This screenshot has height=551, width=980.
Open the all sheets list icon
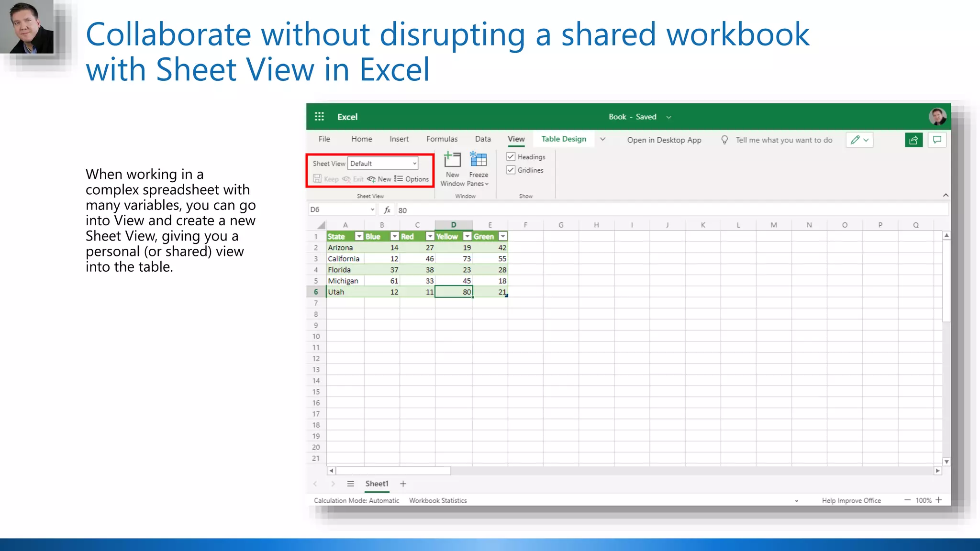pyautogui.click(x=351, y=484)
